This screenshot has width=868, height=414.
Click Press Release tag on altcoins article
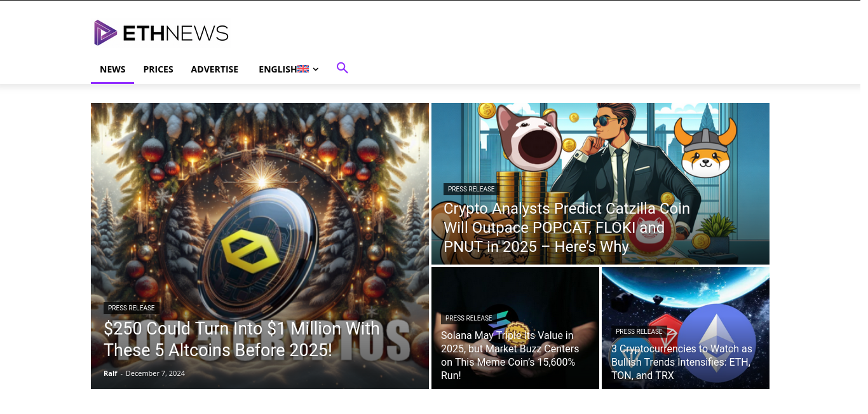(x=132, y=308)
